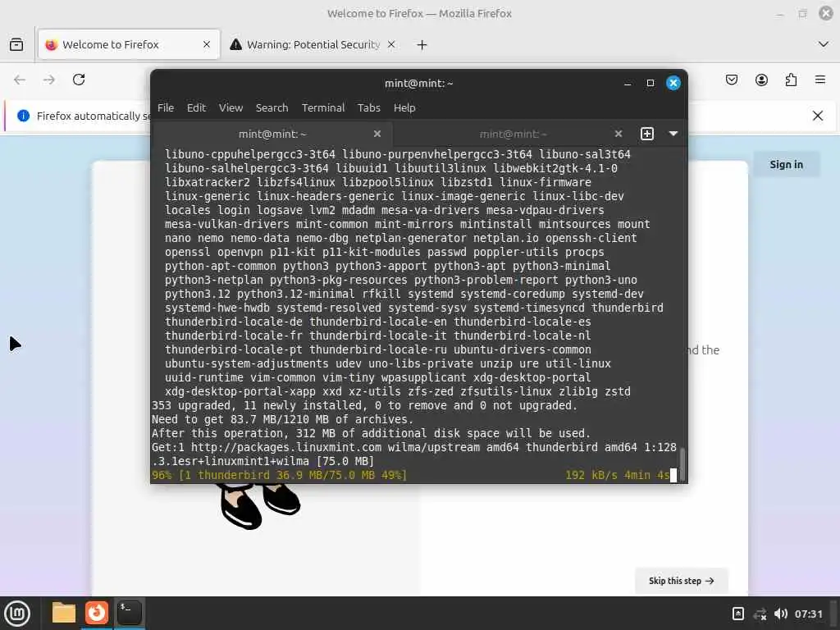Open the Firefox hamburger application menu

coord(820,80)
